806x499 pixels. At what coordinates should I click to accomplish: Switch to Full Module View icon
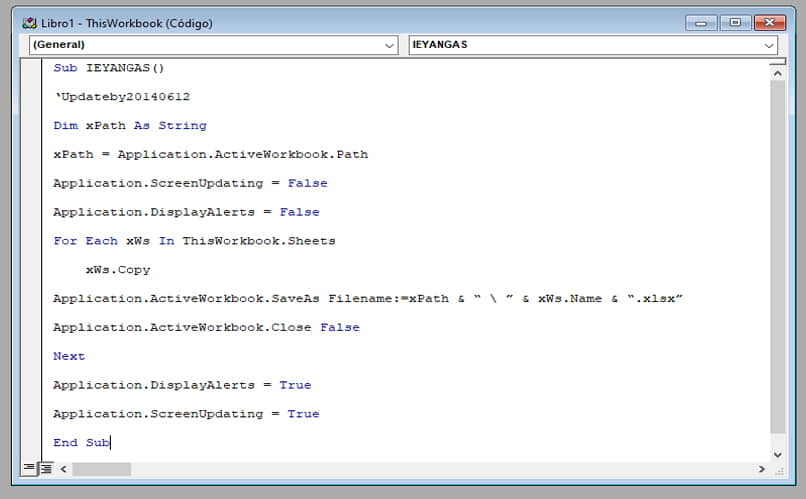point(45,468)
